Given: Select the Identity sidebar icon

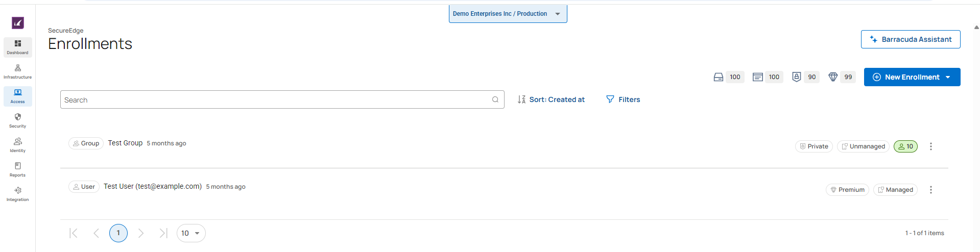Looking at the screenshot, I should tap(18, 144).
